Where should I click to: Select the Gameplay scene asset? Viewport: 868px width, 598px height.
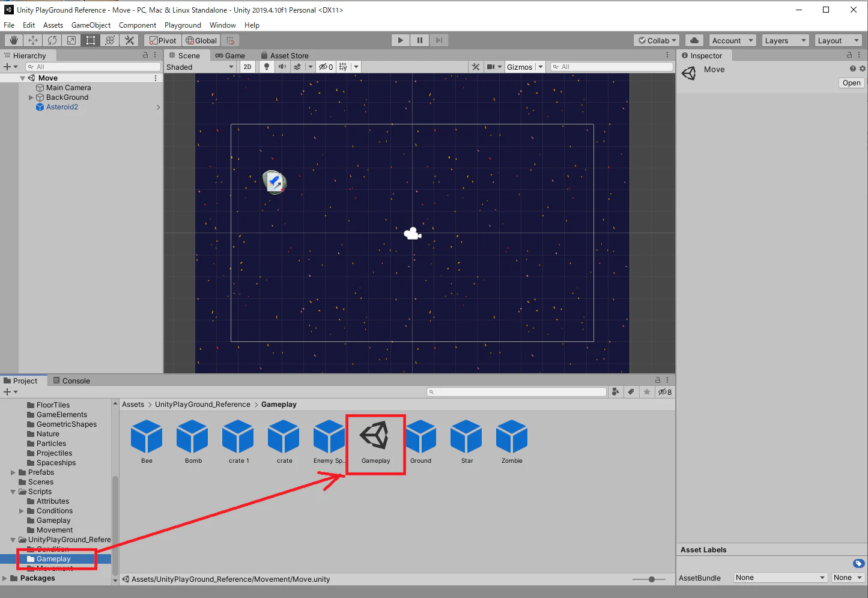(x=375, y=443)
